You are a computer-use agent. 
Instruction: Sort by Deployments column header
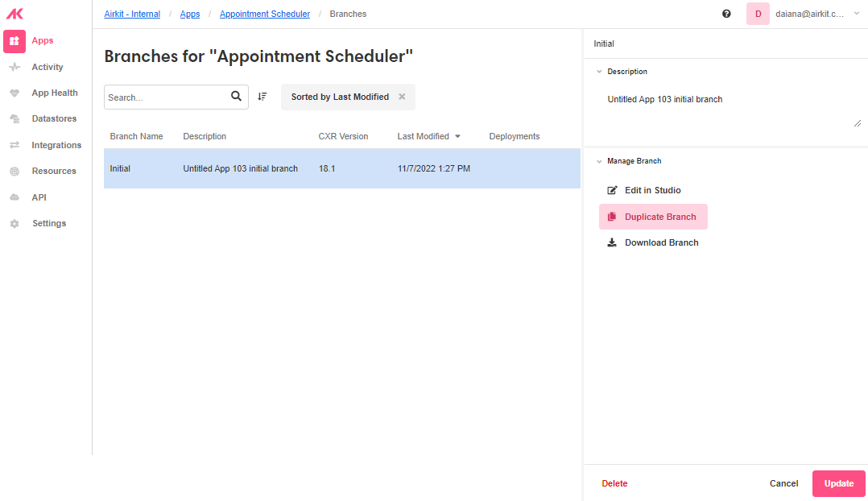pyautogui.click(x=514, y=136)
